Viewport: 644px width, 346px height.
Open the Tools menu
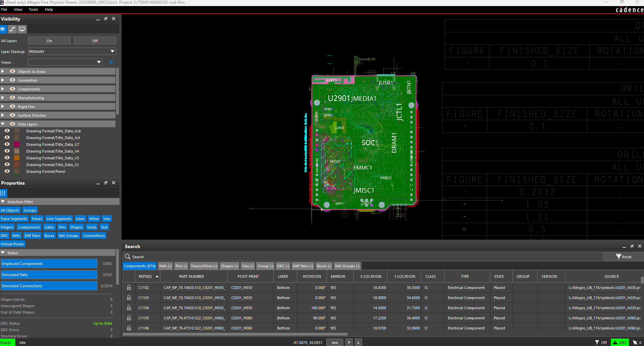(33, 9)
